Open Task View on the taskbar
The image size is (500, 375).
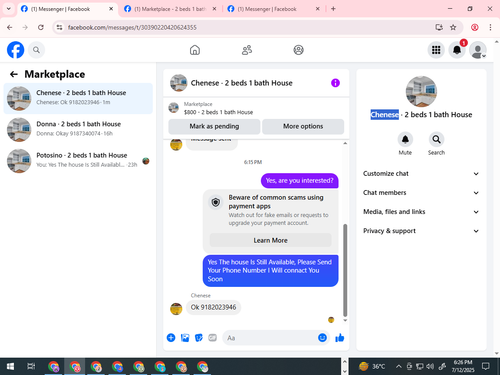tap(31, 366)
